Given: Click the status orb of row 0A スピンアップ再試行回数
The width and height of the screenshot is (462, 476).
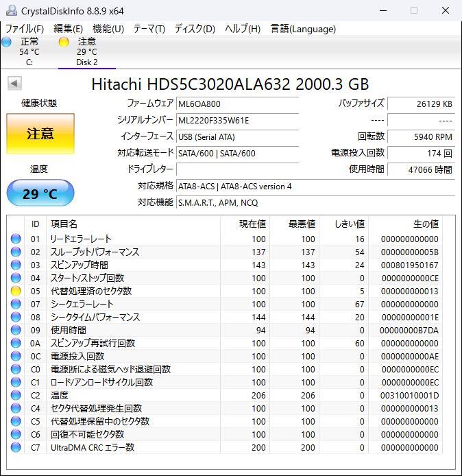Looking at the screenshot, I should [x=16, y=343].
